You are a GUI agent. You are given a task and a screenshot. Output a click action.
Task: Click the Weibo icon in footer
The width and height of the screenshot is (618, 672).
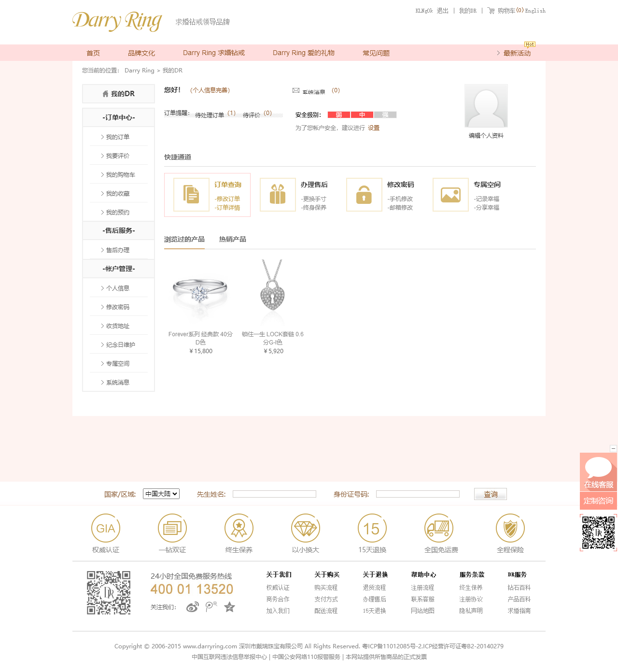pos(192,607)
